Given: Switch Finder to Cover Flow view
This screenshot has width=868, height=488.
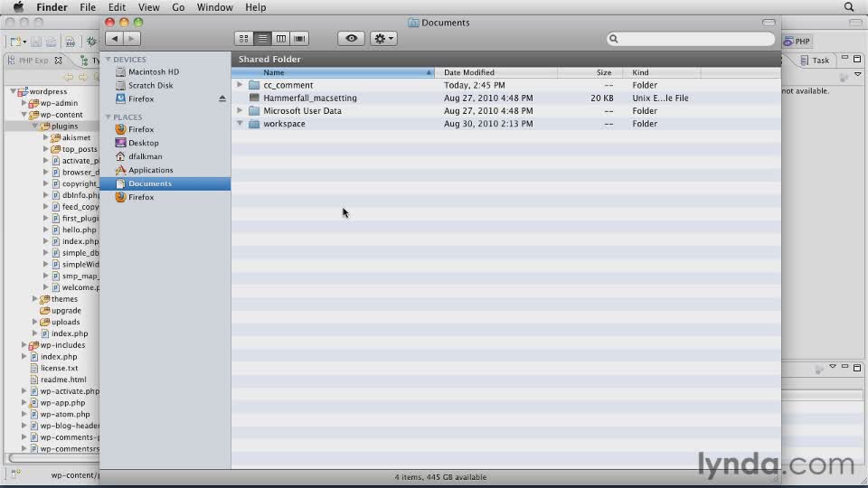Looking at the screenshot, I should [299, 39].
